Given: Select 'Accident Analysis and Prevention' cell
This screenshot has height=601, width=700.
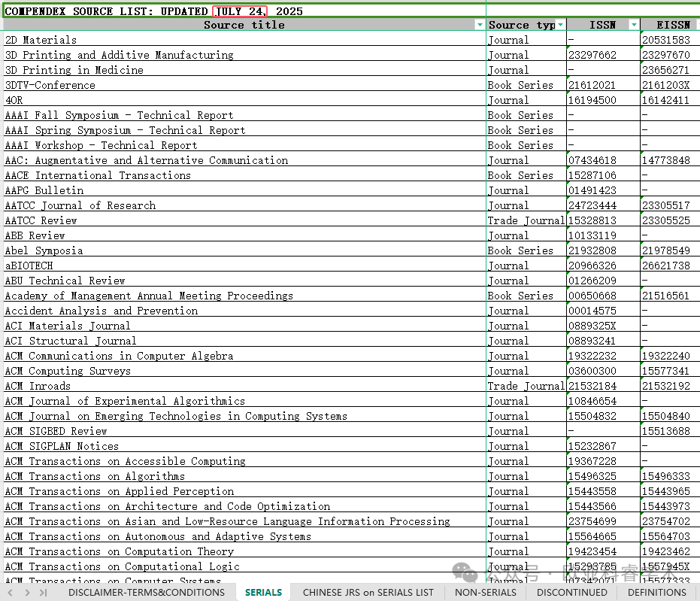Looking at the screenshot, I should pos(244,311).
